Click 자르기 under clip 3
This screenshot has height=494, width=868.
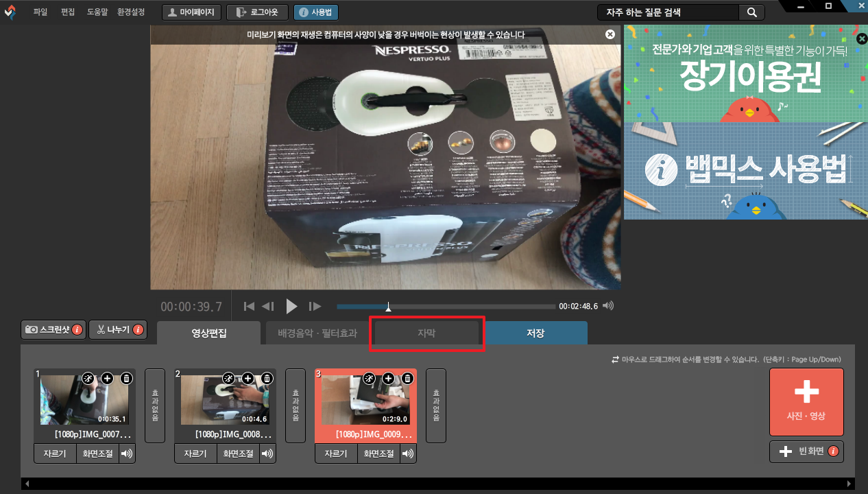tap(336, 454)
